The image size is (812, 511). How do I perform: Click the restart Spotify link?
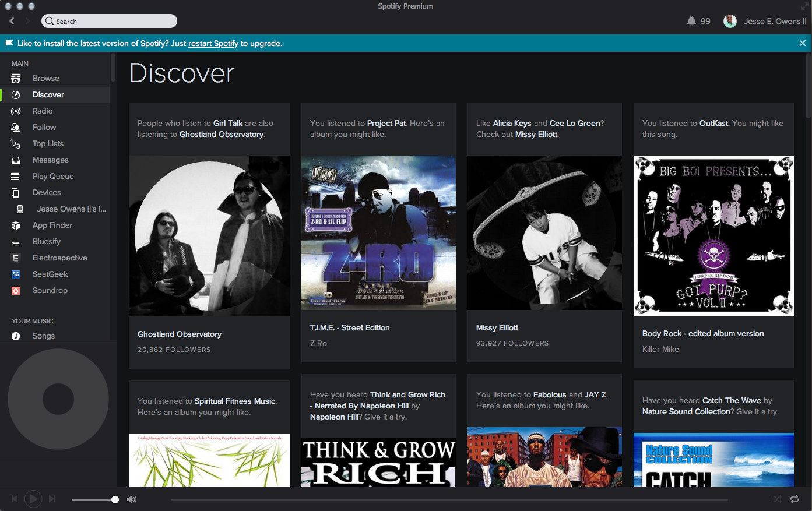tap(213, 44)
